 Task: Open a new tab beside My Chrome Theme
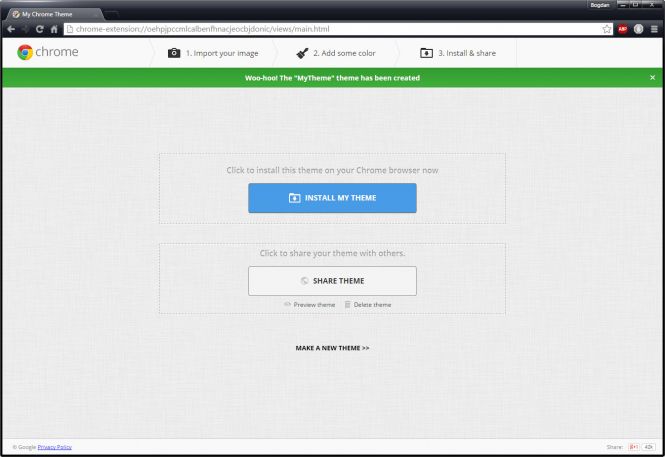coord(111,14)
